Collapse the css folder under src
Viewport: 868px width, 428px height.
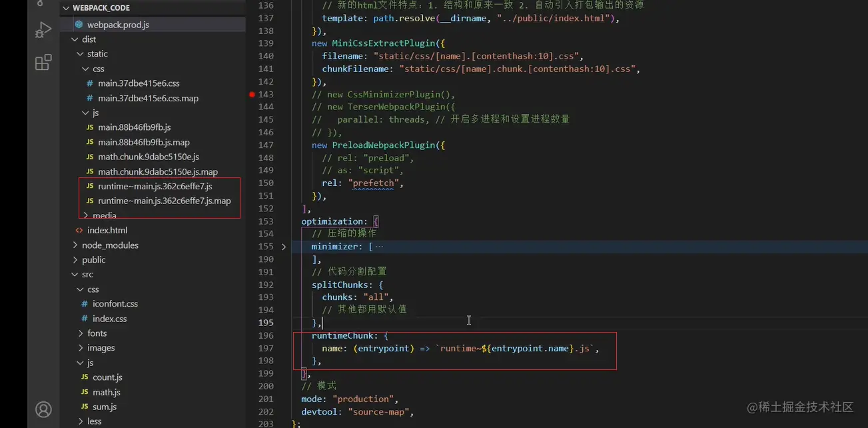point(80,289)
